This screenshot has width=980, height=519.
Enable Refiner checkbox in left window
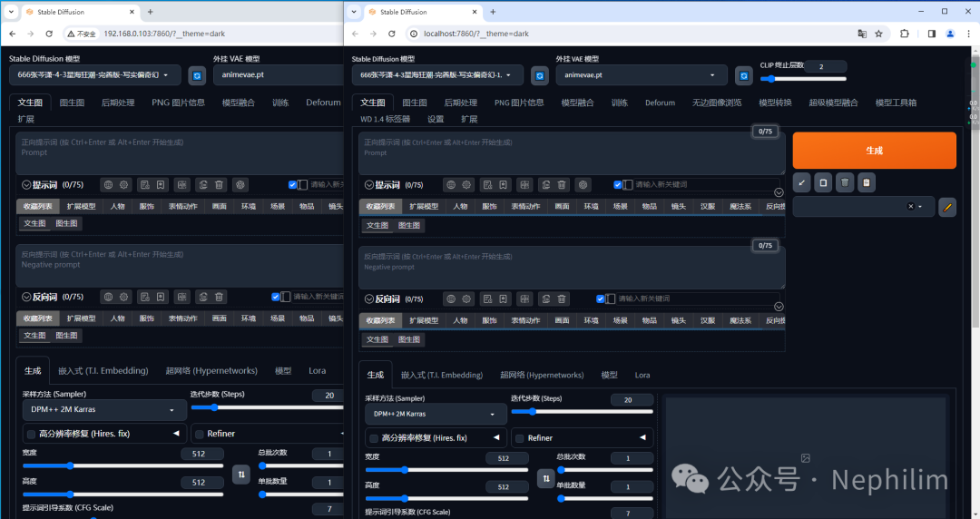coord(200,434)
